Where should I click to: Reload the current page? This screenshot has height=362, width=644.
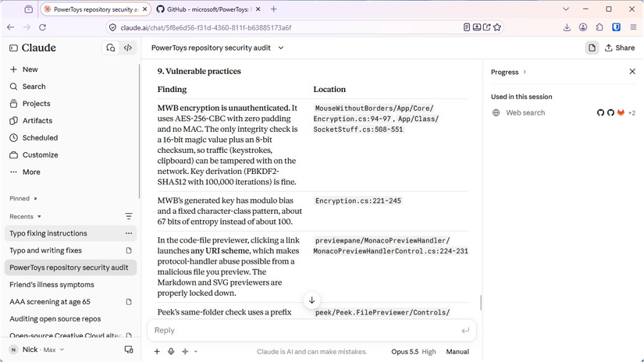(x=42, y=27)
